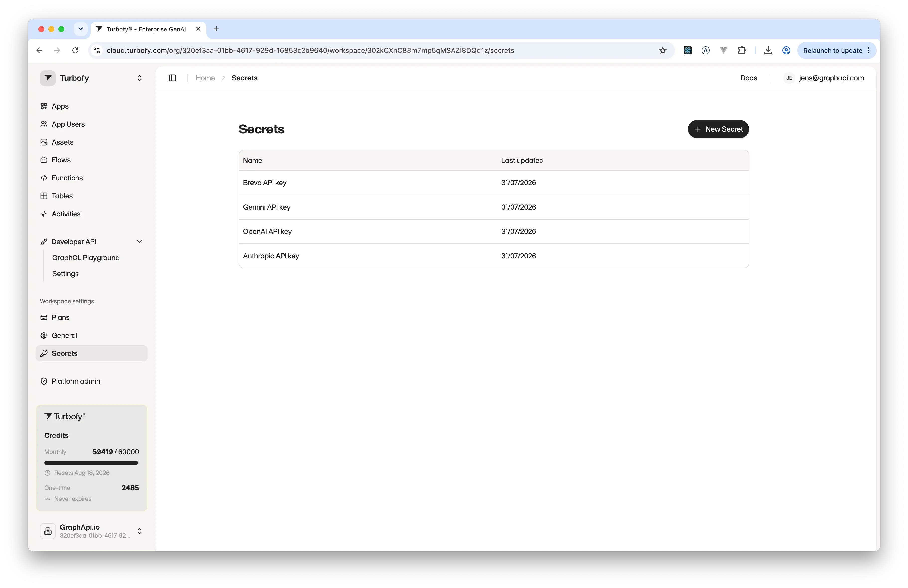Open Developer API Settings
This screenshot has height=588, width=908.
65,274
